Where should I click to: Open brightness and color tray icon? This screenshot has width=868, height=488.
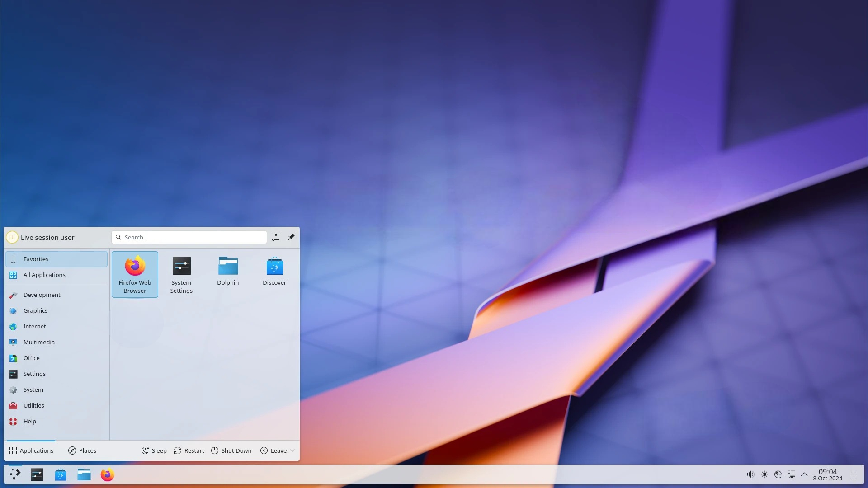[x=764, y=474]
